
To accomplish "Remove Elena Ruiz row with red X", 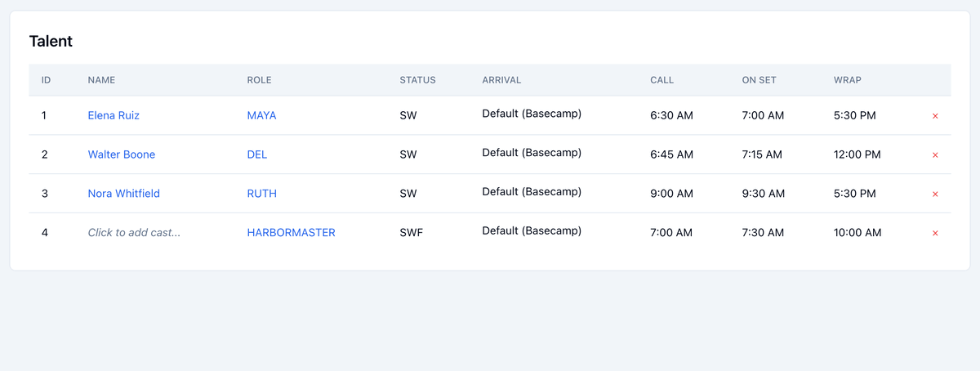I will [935, 116].
